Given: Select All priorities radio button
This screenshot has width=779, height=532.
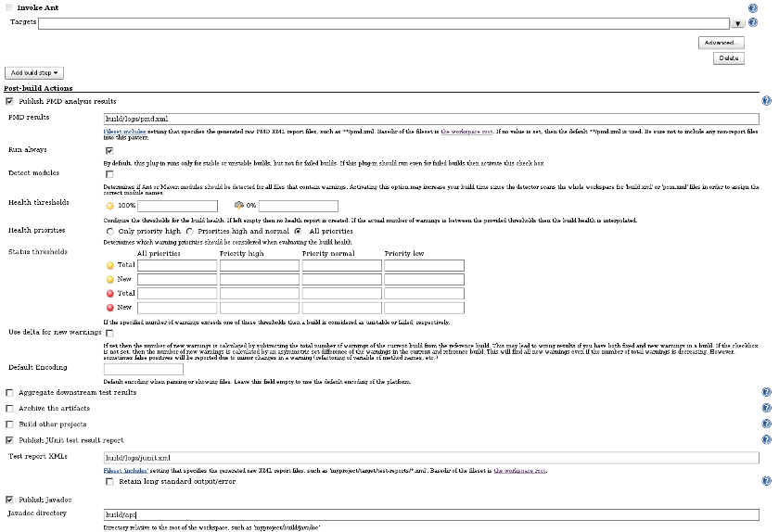Looking at the screenshot, I should 298,232.
